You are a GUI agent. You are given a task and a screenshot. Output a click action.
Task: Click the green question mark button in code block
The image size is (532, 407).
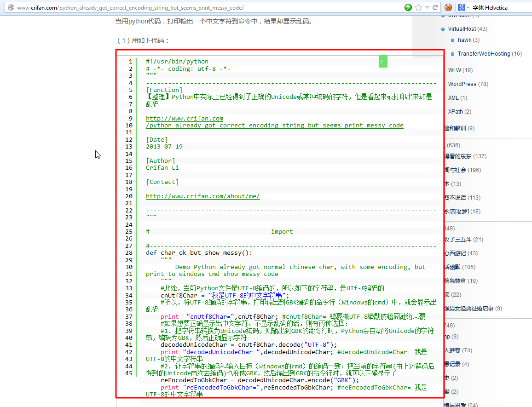pyautogui.click(x=383, y=61)
